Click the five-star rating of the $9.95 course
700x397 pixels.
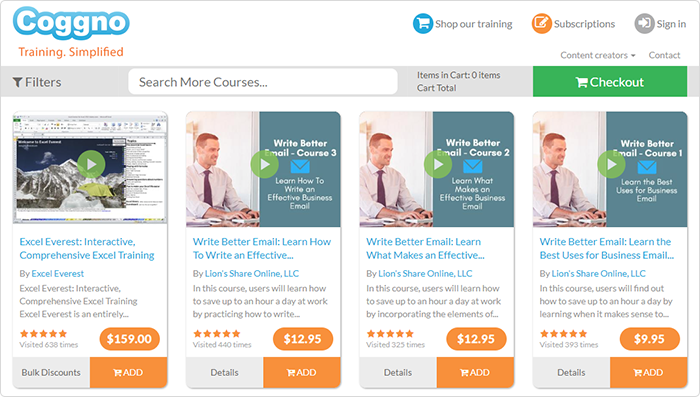tap(563, 334)
